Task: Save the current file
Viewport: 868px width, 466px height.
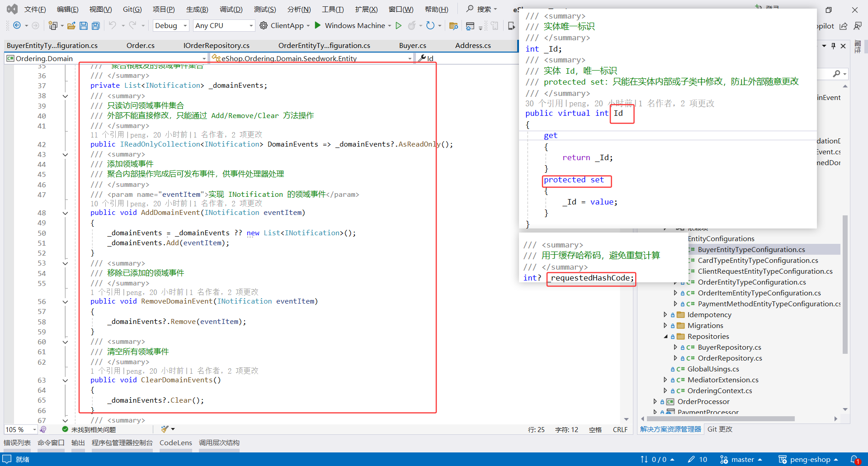Action: pos(84,25)
